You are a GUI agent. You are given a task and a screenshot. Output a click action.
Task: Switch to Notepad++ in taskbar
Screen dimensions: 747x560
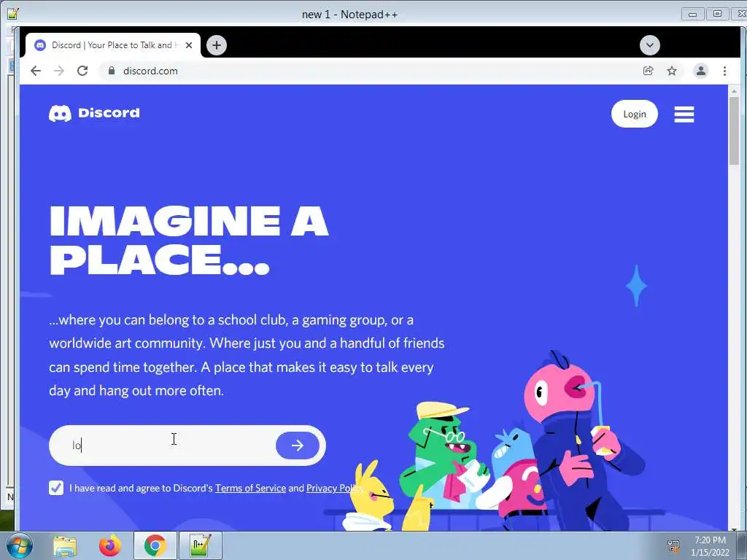[201, 545]
